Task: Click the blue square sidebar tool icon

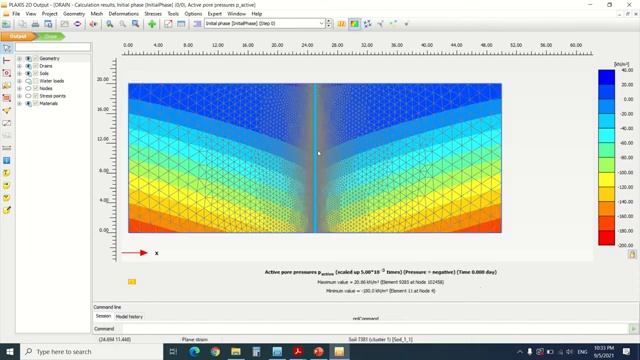Action: [7, 160]
